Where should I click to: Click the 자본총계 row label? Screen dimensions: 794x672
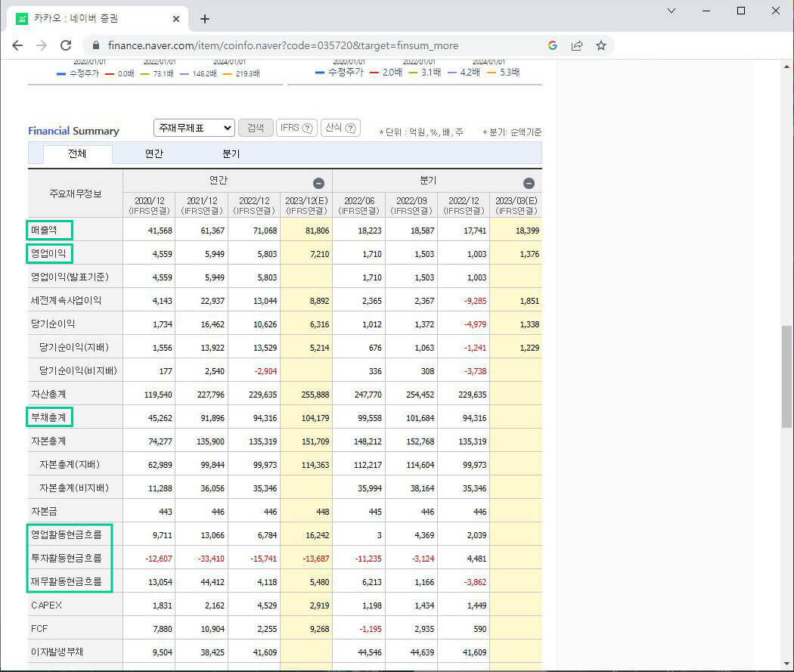[x=48, y=441]
